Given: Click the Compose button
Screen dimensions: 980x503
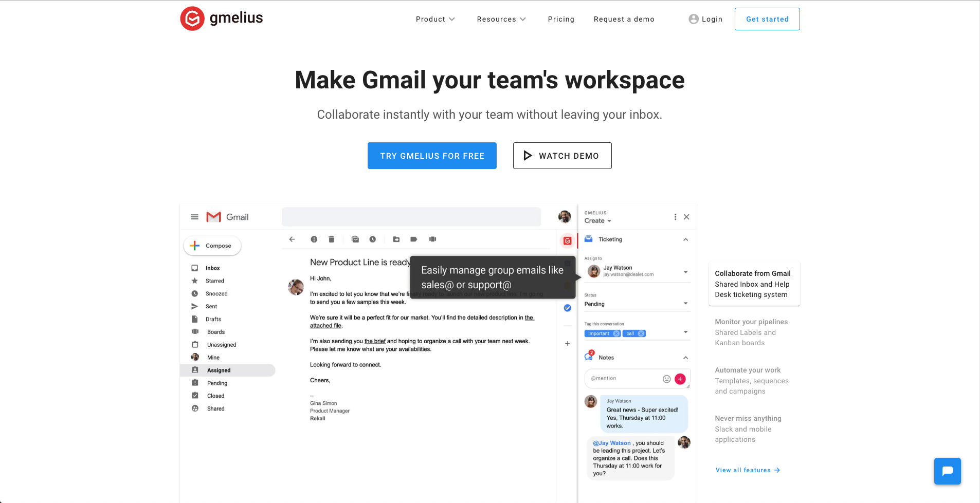Looking at the screenshot, I should (x=212, y=246).
